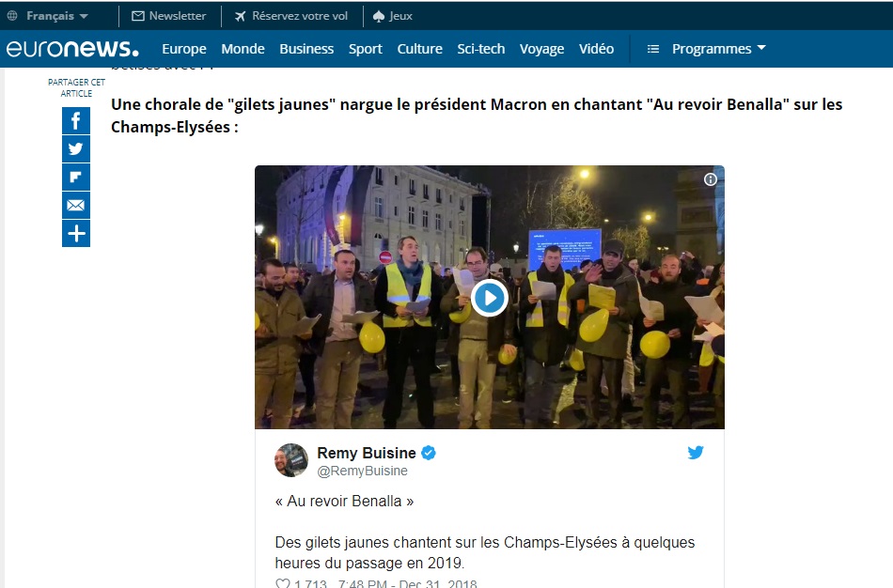The width and height of the screenshot is (893, 588).
Task: Click the Newsletter link
Action: click(x=169, y=16)
